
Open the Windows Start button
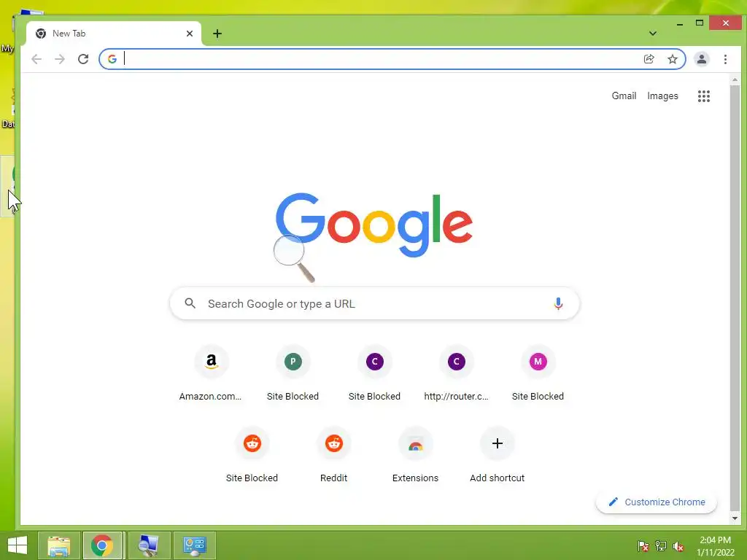point(18,545)
